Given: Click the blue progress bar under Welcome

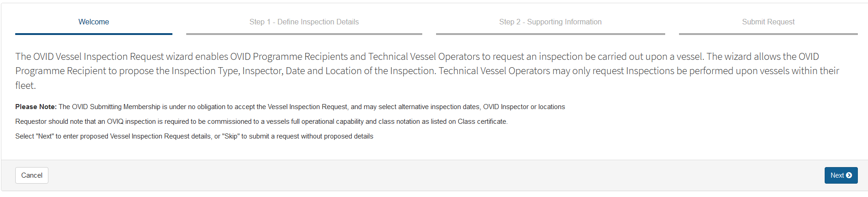Looking at the screenshot, I should coord(94,34).
